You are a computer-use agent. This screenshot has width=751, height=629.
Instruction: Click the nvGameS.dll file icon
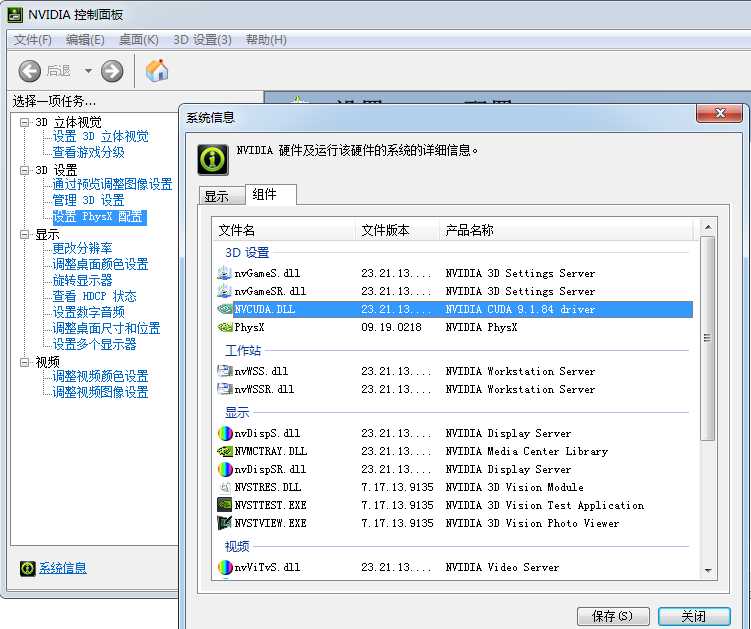tap(224, 273)
